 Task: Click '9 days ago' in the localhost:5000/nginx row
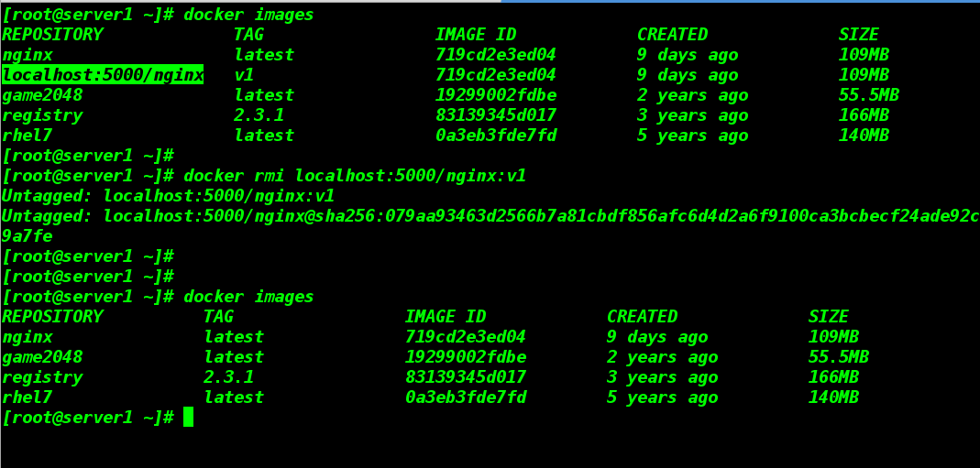pos(688,75)
